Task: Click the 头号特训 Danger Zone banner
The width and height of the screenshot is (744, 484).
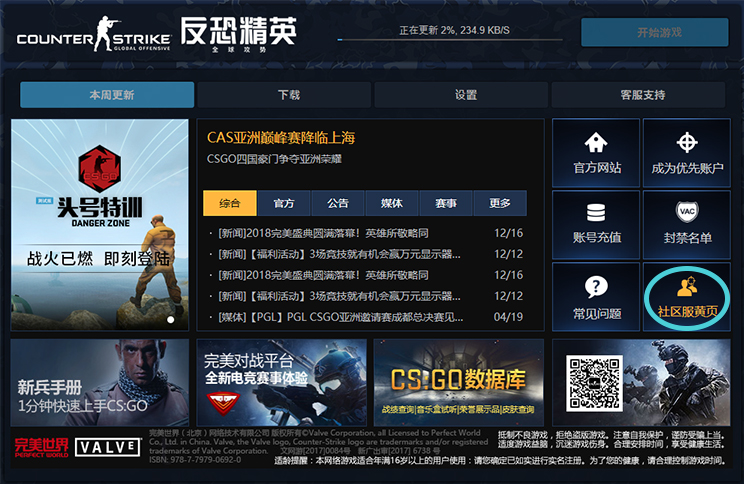Action: 100,224
